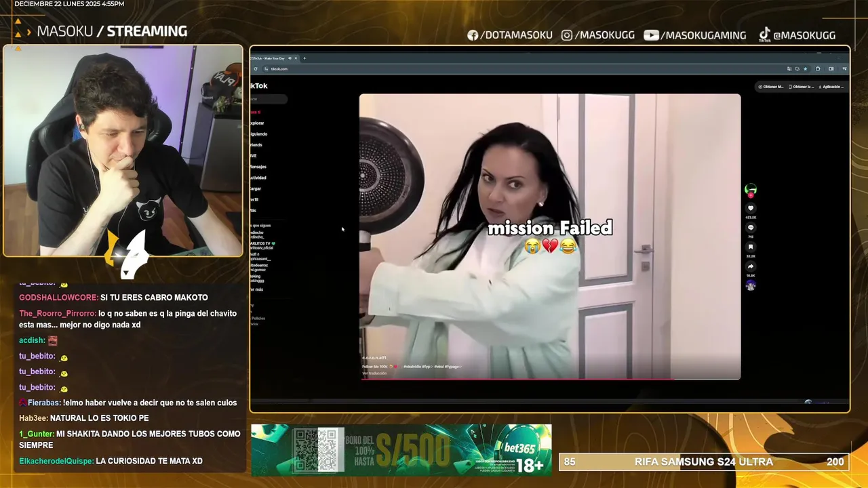Click the Obtener la... pill button
The image size is (868, 488).
[802, 87]
